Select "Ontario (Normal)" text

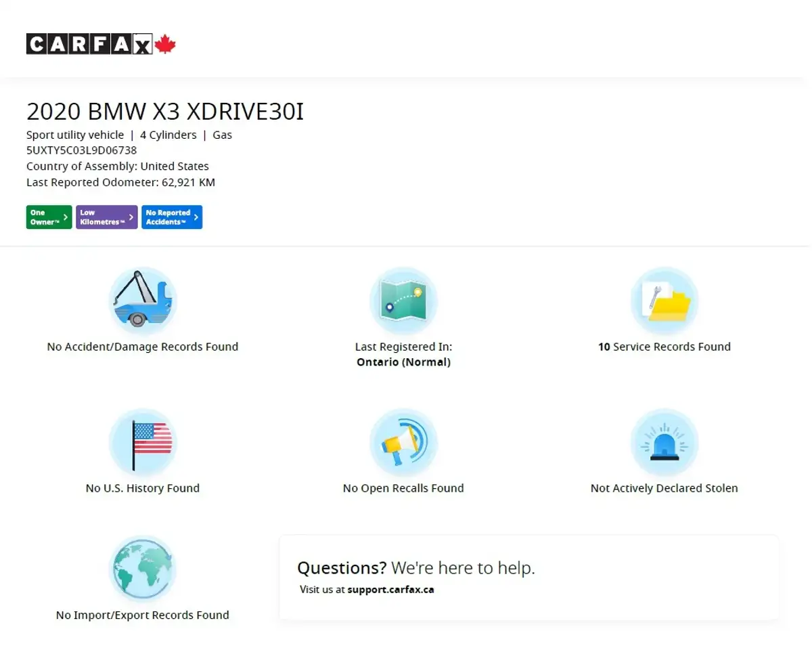(x=403, y=362)
